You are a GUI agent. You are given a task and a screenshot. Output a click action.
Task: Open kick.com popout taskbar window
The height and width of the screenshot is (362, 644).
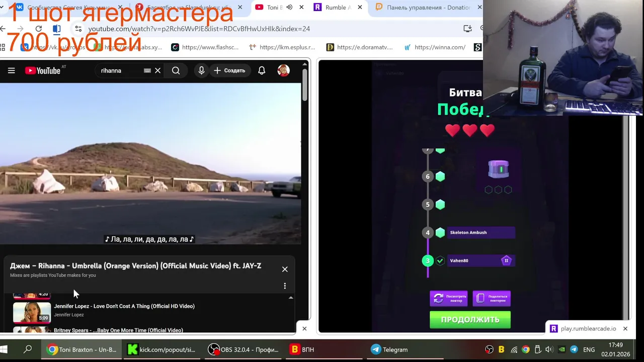[162, 349]
